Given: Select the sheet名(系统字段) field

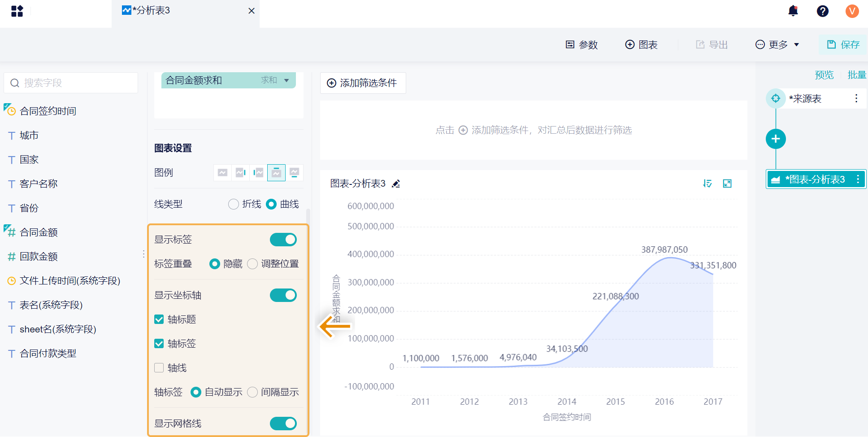Looking at the screenshot, I should tap(58, 329).
